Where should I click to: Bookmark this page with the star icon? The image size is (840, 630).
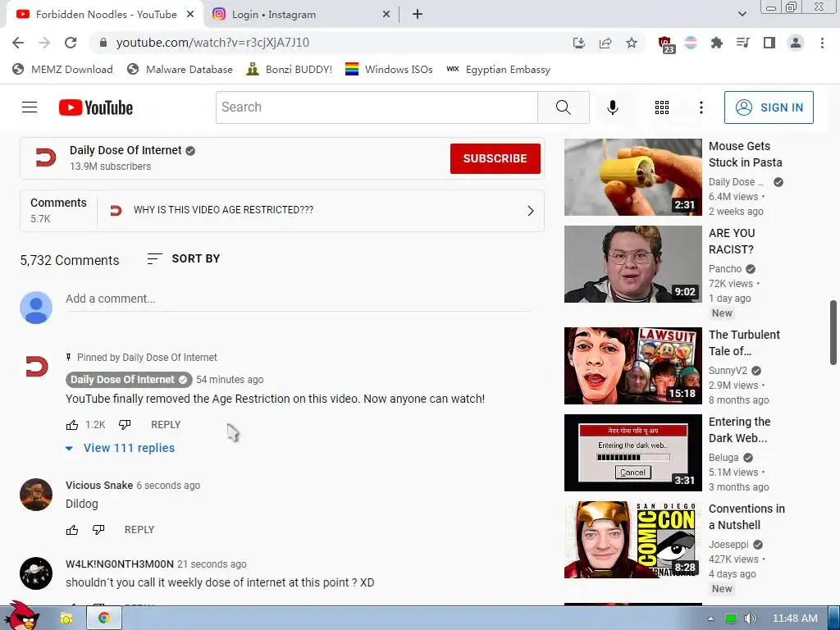[x=632, y=43]
